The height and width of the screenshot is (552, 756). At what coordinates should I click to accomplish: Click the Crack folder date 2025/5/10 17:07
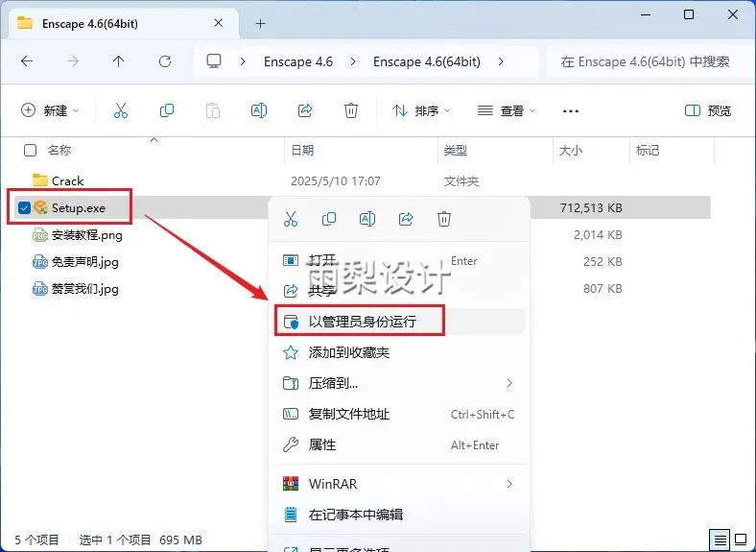[x=336, y=180]
